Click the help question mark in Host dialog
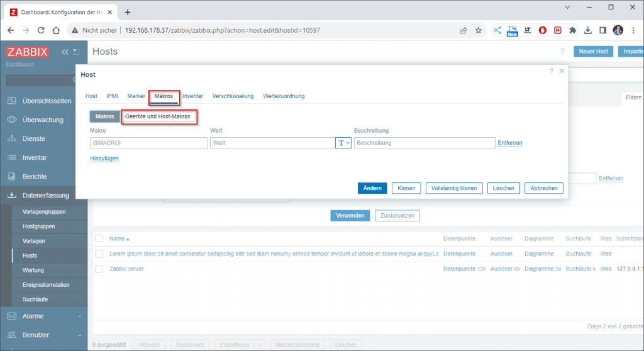This screenshot has height=351, width=644. tap(551, 71)
